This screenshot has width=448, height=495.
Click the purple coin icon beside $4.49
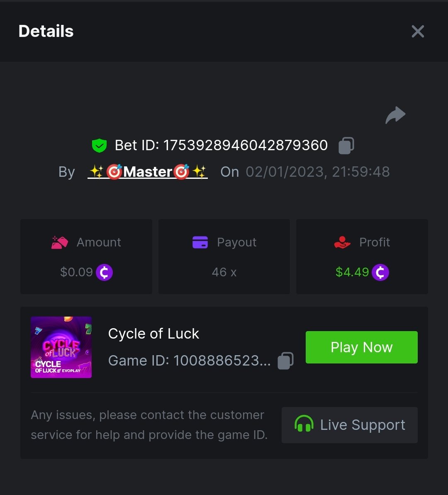coord(380,273)
